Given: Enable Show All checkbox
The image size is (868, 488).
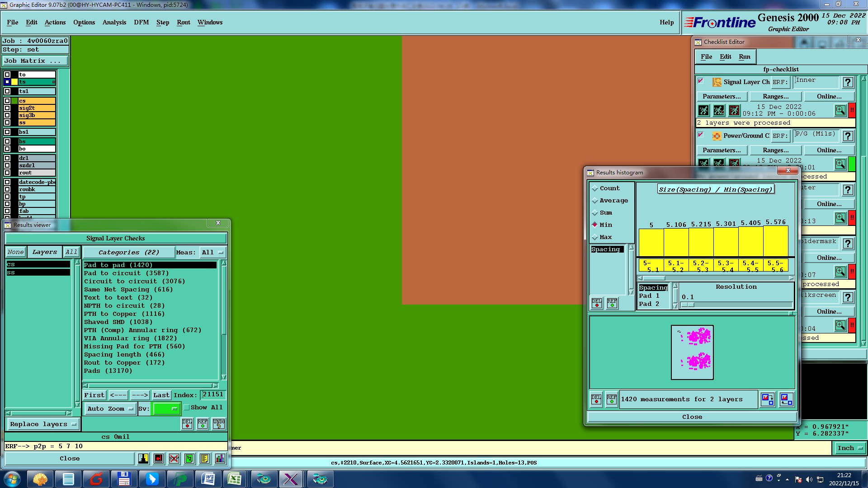Looking at the screenshot, I should 187,408.
